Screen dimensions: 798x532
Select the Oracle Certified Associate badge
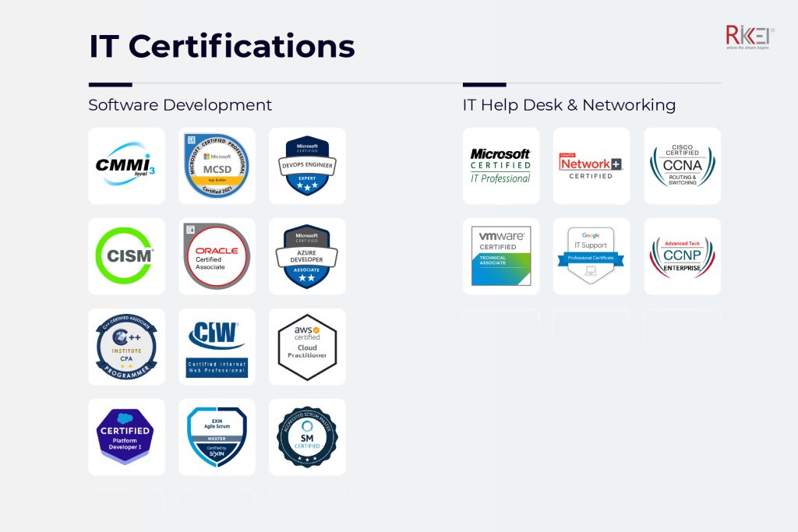217,256
